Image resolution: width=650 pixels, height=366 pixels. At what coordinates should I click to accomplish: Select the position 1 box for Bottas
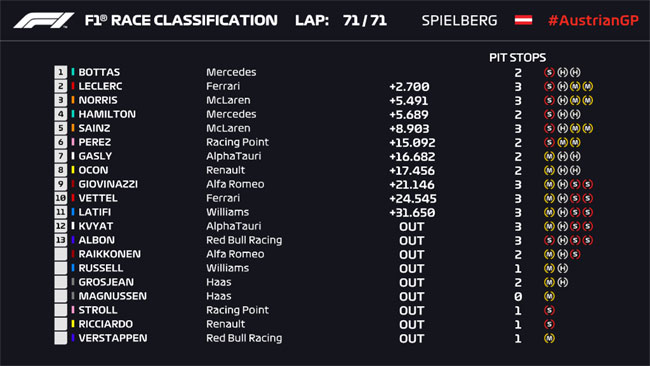[x=61, y=72]
